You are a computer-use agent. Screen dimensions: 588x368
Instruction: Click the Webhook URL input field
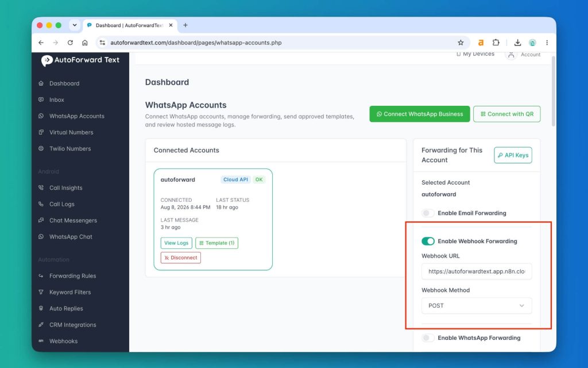pos(477,271)
